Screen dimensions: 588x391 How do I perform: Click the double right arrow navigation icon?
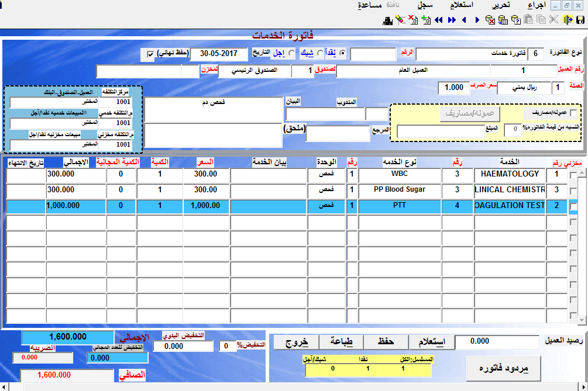452,20
